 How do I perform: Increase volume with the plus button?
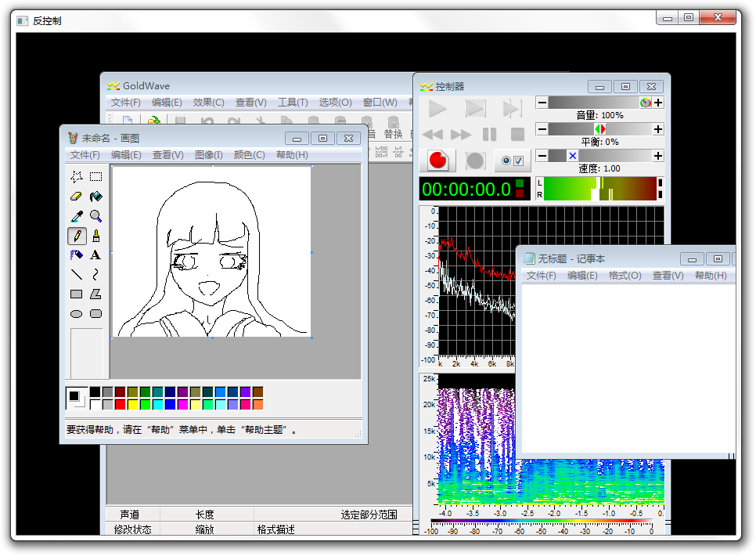pos(658,103)
